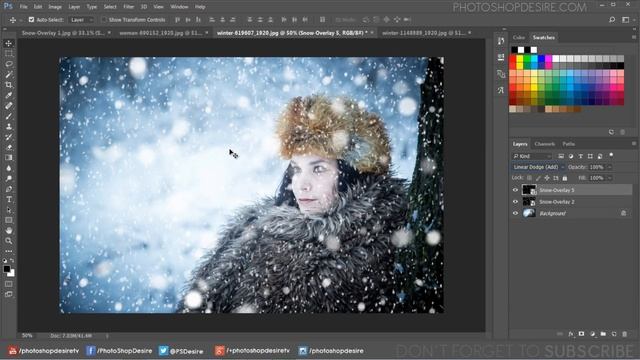This screenshot has width=640, height=360.
Task: Open the workspace switcher icon
Action: (625, 20)
